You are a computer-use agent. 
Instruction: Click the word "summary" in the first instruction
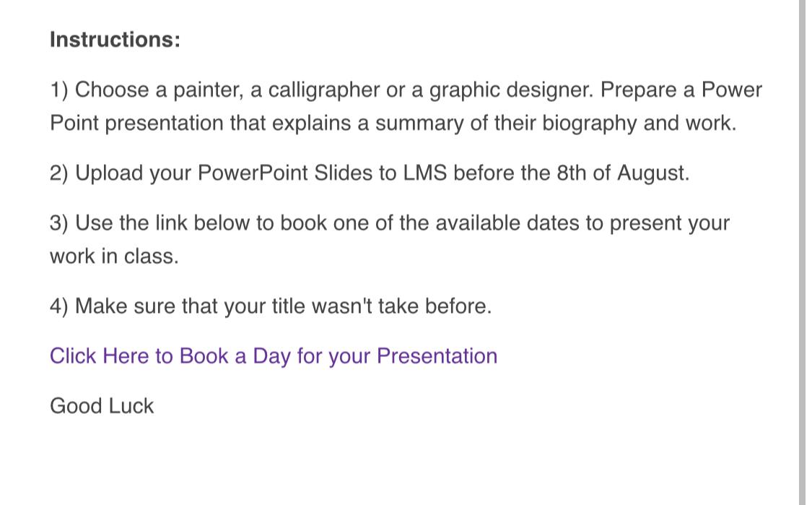click(419, 124)
